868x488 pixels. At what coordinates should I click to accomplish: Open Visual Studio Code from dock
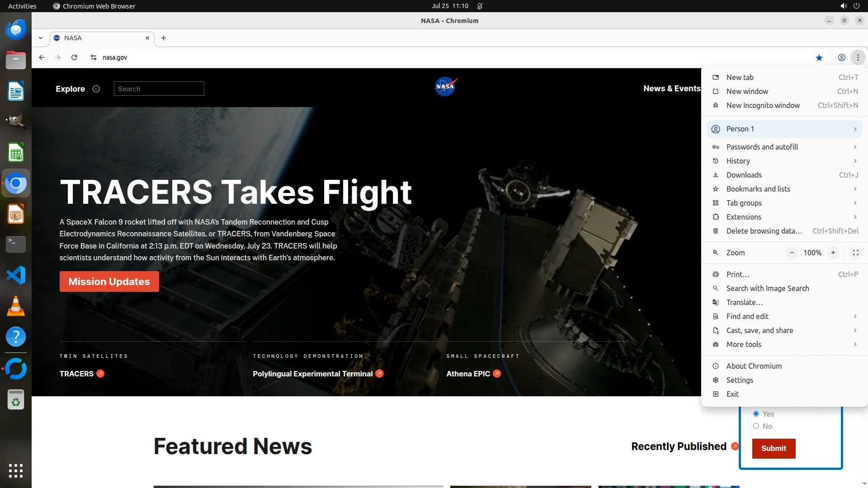(x=16, y=275)
